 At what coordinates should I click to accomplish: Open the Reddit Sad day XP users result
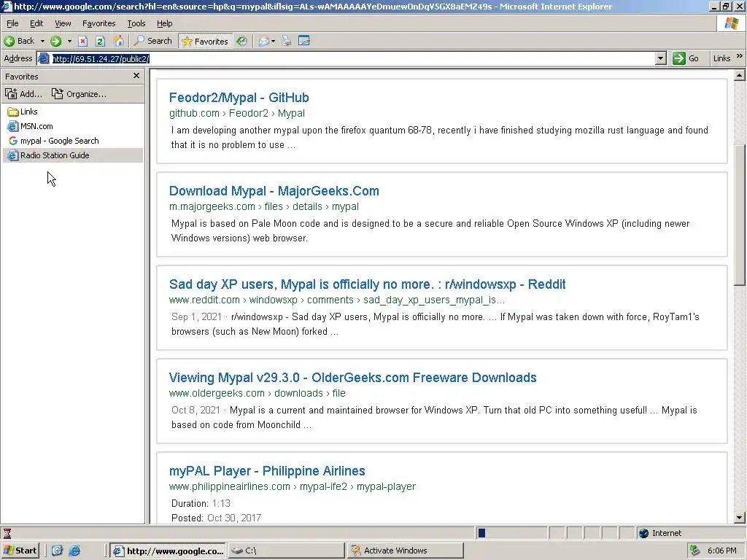click(x=368, y=284)
